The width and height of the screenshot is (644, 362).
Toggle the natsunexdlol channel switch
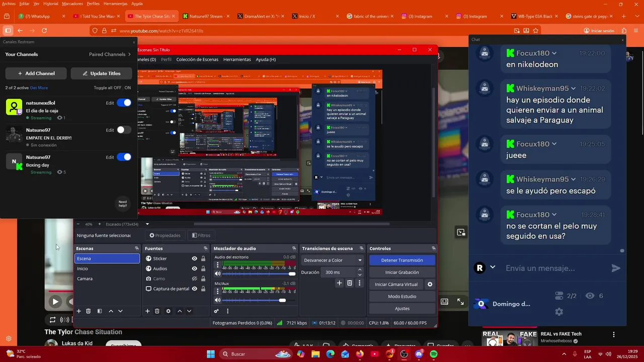click(x=124, y=103)
